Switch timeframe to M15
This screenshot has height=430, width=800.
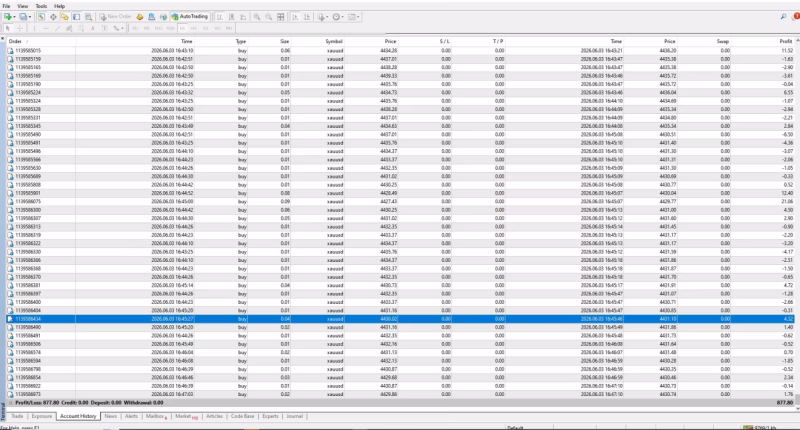coord(159,28)
